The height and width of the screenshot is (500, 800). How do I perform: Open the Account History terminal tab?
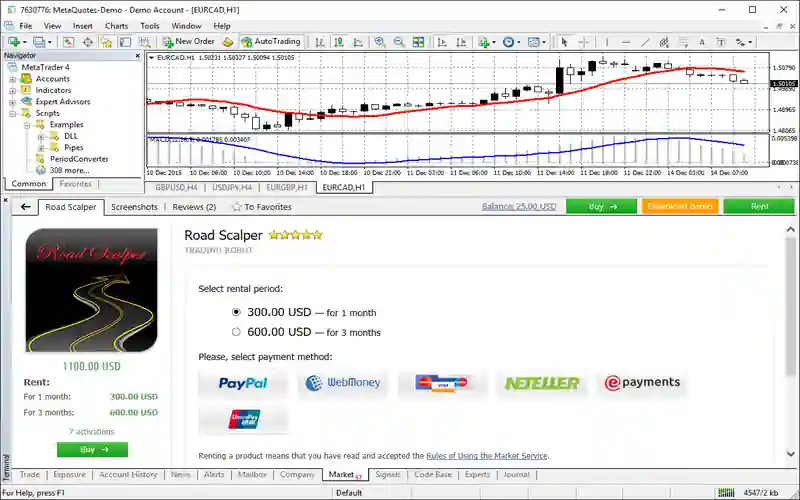tap(128, 474)
